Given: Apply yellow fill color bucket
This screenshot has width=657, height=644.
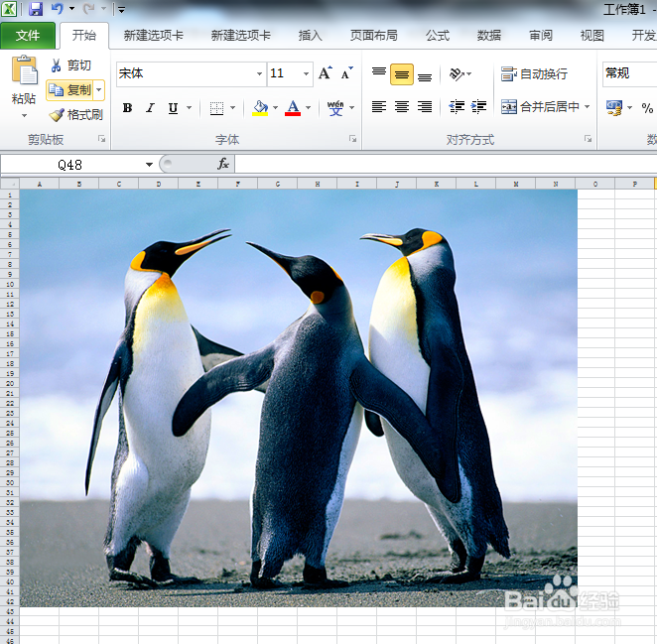Looking at the screenshot, I should coord(260,108).
